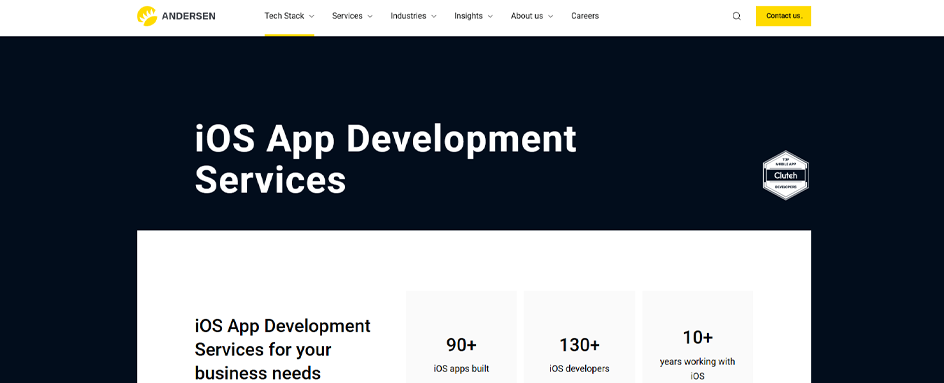The width and height of the screenshot is (944, 383).
Task: Expand the chevron beside About us
Action: click(x=550, y=17)
